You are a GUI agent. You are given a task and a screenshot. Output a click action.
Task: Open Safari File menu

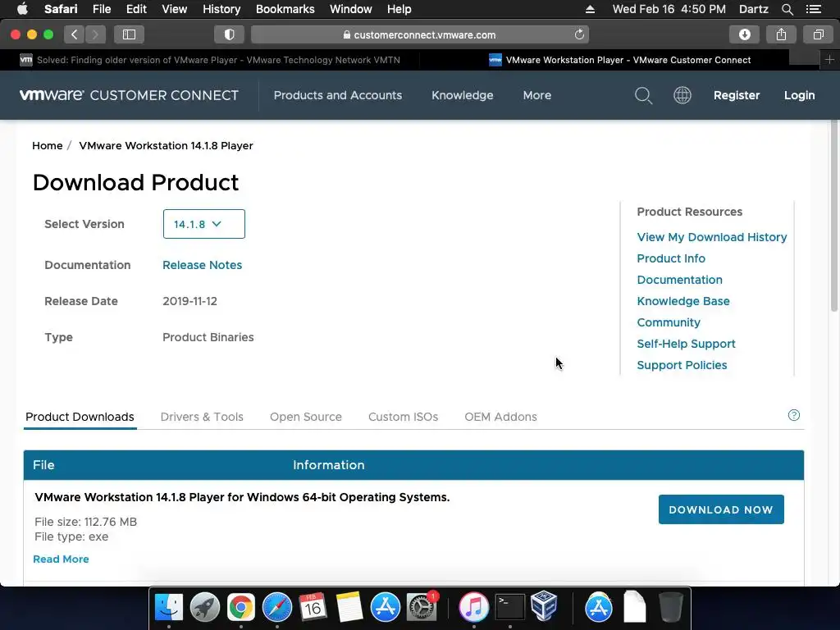101,9
